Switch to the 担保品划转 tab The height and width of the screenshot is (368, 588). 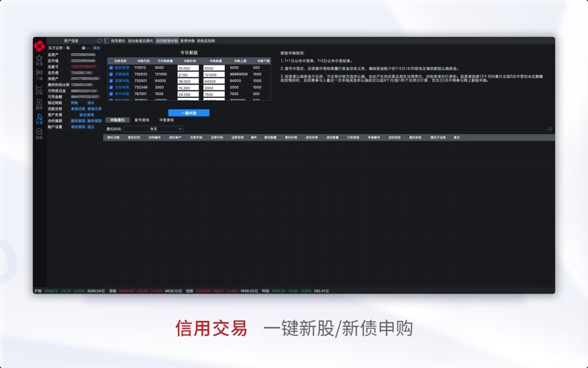click(206, 40)
